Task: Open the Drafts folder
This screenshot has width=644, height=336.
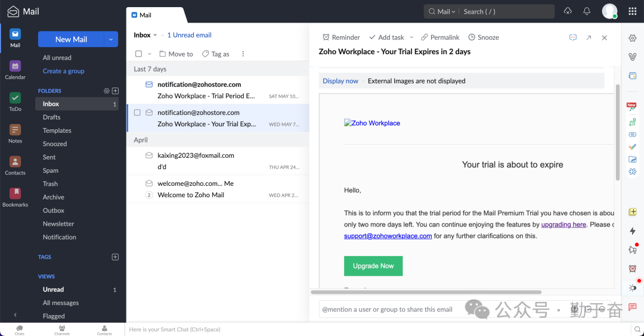Action: point(52,117)
